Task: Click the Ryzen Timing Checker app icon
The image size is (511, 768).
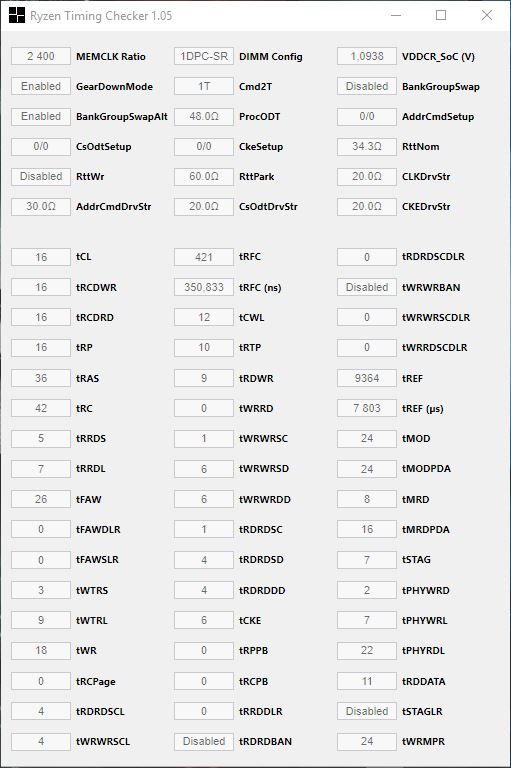Action: click(x=17, y=16)
